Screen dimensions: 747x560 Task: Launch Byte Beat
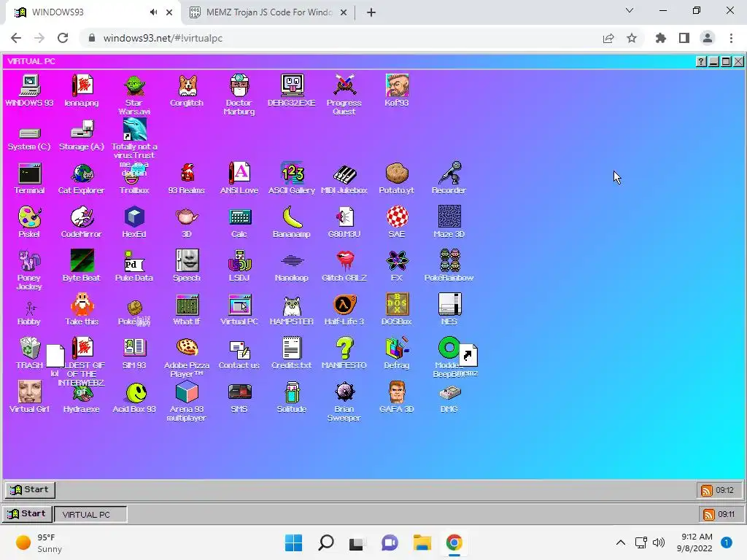82,260
